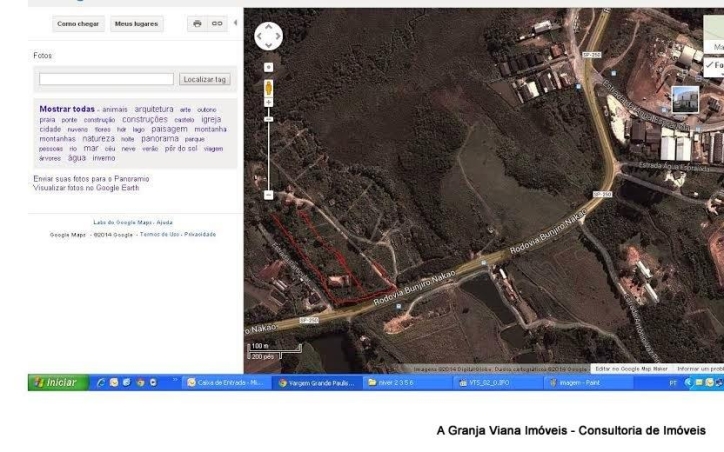The height and width of the screenshot is (452, 724).
Task: Select the natureza tag
Action: click(98, 139)
